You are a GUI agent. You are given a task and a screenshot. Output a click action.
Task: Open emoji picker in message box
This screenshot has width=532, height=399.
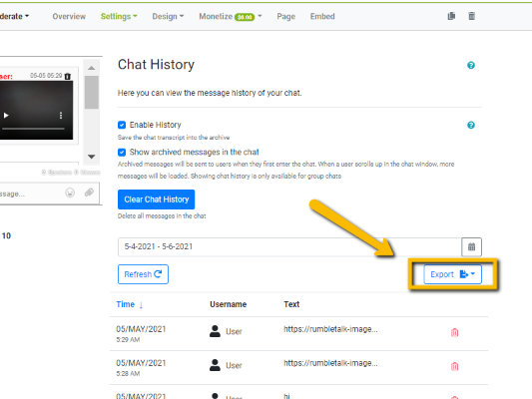click(70, 193)
